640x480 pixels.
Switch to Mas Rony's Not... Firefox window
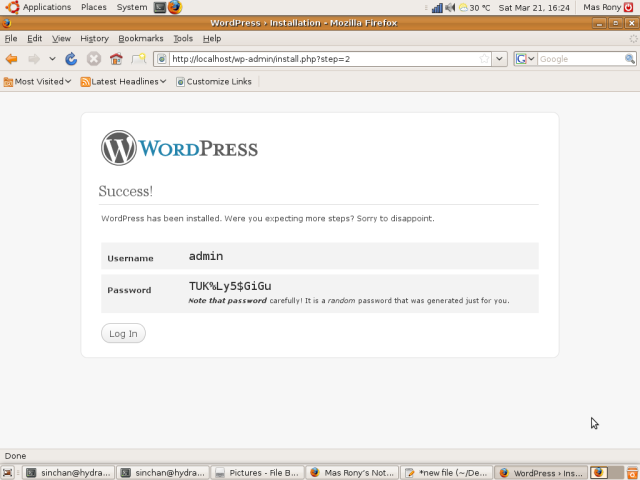click(352, 473)
